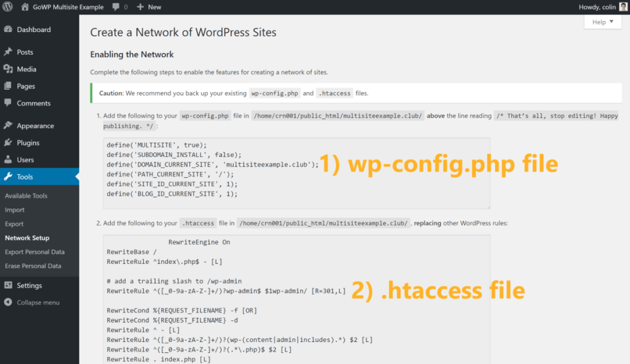Select the Network Setup submenu link

[x=27, y=238]
